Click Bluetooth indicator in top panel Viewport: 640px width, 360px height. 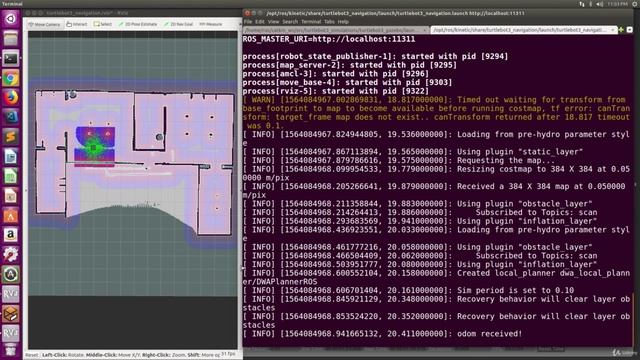click(x=591, y=4)
